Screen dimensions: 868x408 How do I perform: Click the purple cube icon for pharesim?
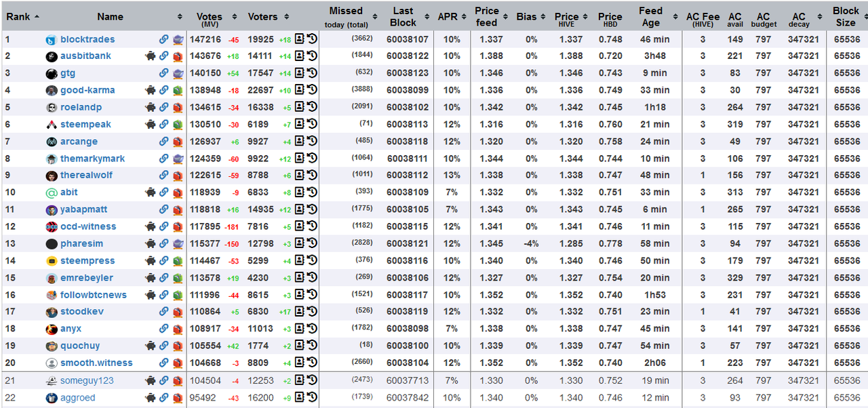[178, 243]
